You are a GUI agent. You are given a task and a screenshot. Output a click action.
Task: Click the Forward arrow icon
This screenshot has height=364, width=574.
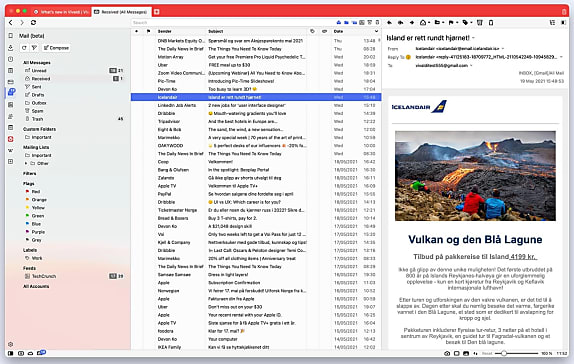[x=412, y=23]
